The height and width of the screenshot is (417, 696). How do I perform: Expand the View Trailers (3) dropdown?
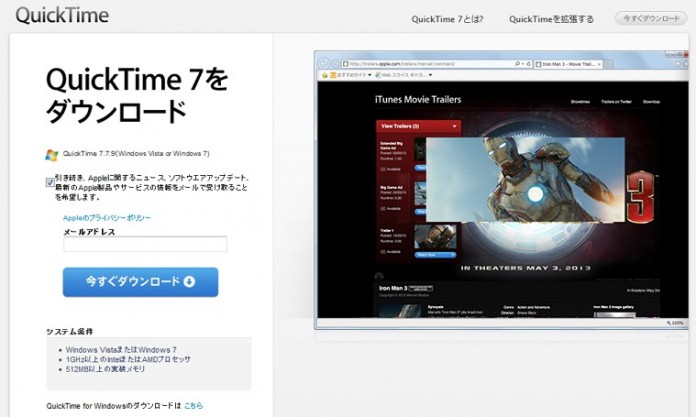click(x=419, y=127)
